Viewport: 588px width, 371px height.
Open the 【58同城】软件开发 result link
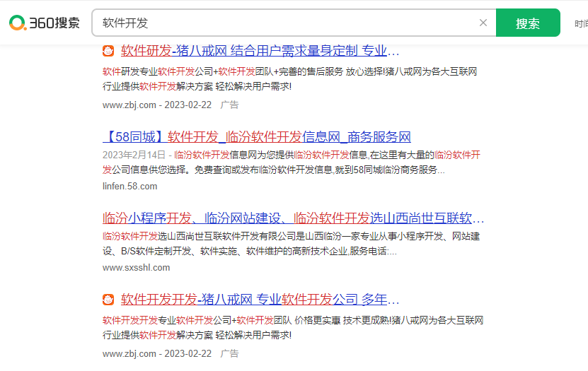(x=257, y=137)
